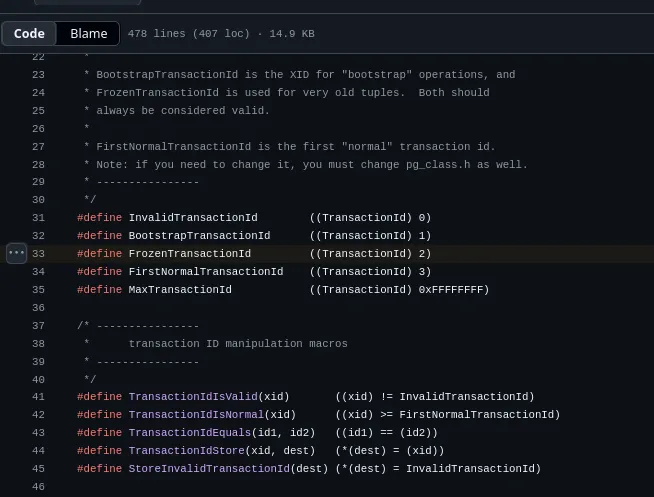Click BootstrapTransactionId symbol on line 32
This screenshot has width=654, height=497.
(199, 236)
